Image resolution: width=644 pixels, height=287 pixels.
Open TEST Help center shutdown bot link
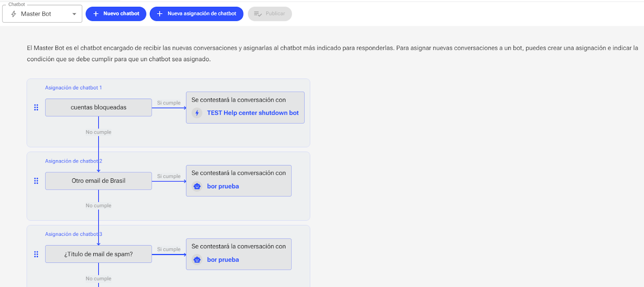(253, 113)
